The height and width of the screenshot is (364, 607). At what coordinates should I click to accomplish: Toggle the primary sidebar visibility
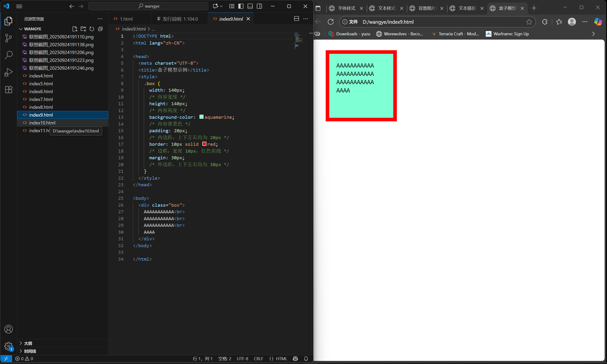tap(241, 6)
